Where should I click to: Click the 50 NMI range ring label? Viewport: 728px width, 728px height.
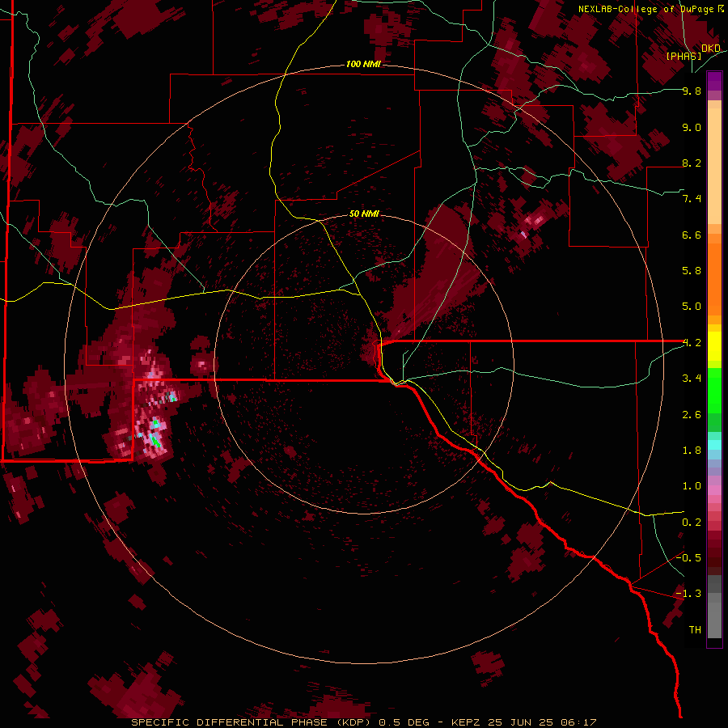click(364, 214)
